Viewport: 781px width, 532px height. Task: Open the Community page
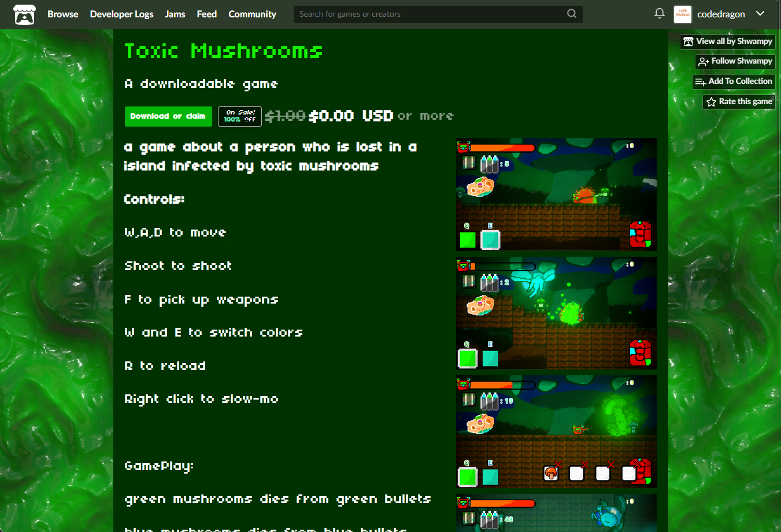(252, 14)
